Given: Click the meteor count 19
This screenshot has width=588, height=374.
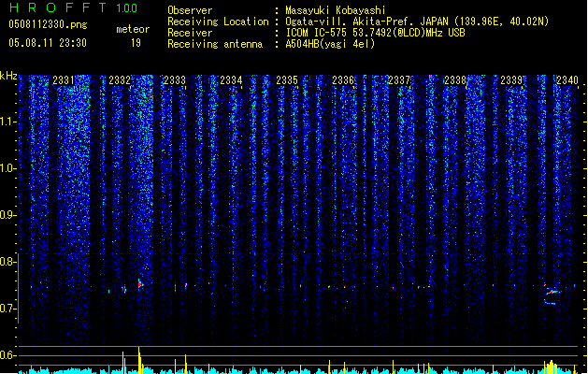Looking at the screenshot, I should point(136,43).
